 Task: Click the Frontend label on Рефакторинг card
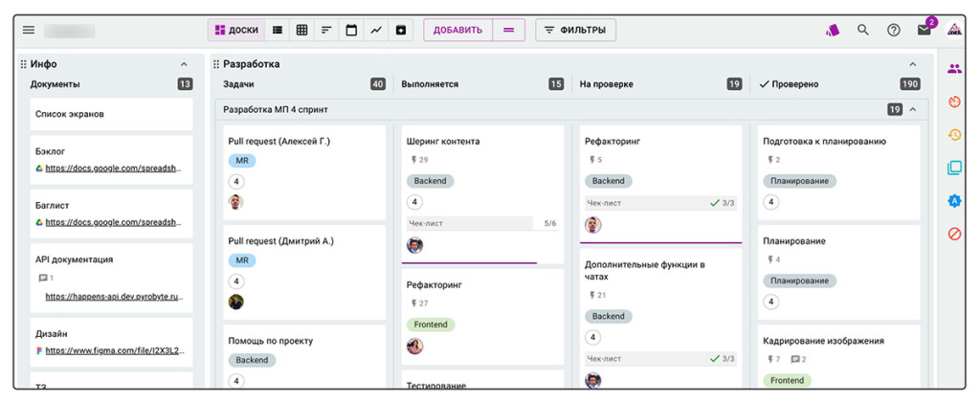pos(431,325)
